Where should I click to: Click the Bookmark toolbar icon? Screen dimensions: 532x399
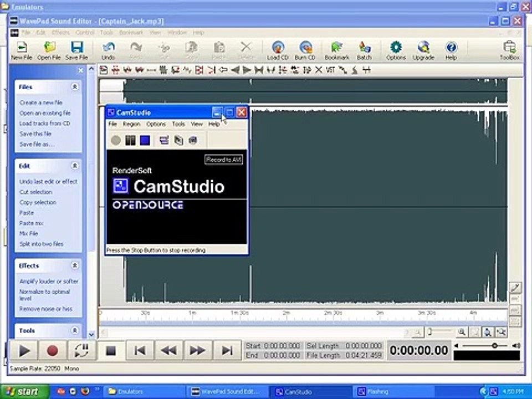(x=336, y=50)
